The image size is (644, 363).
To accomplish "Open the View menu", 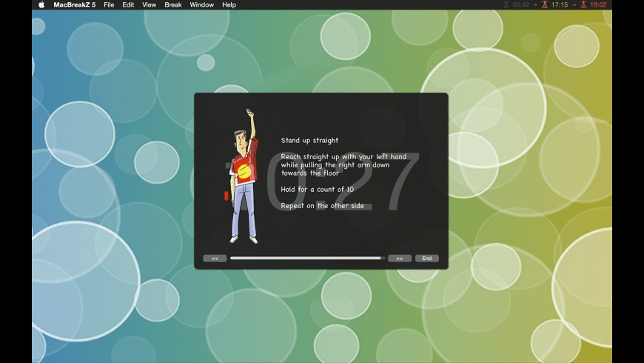I will 149,5.
